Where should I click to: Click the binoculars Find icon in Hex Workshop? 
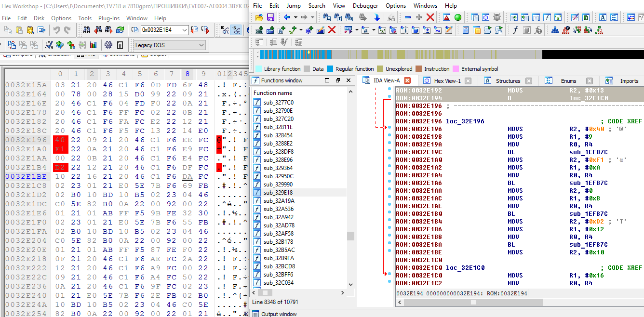pyautogui.click(x=87, y=30)
